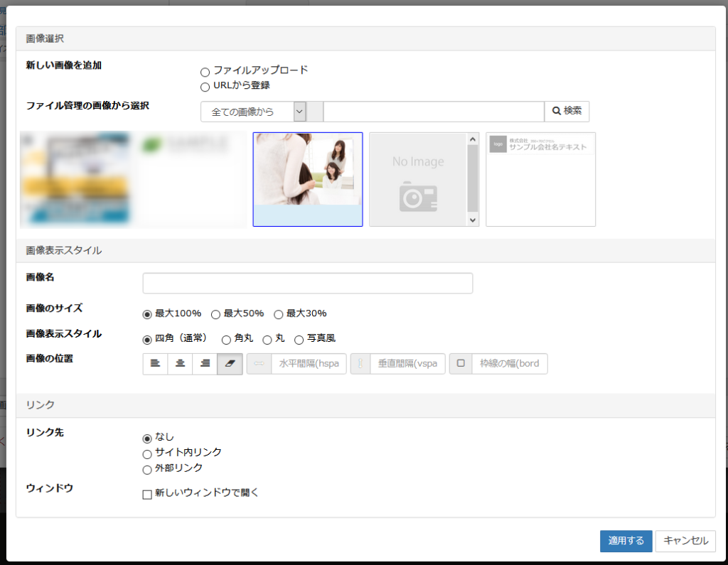This screenshot has width=728, height=565.
Task: Select the thumbnail of women in salon
Action: (x=307, y=179)
